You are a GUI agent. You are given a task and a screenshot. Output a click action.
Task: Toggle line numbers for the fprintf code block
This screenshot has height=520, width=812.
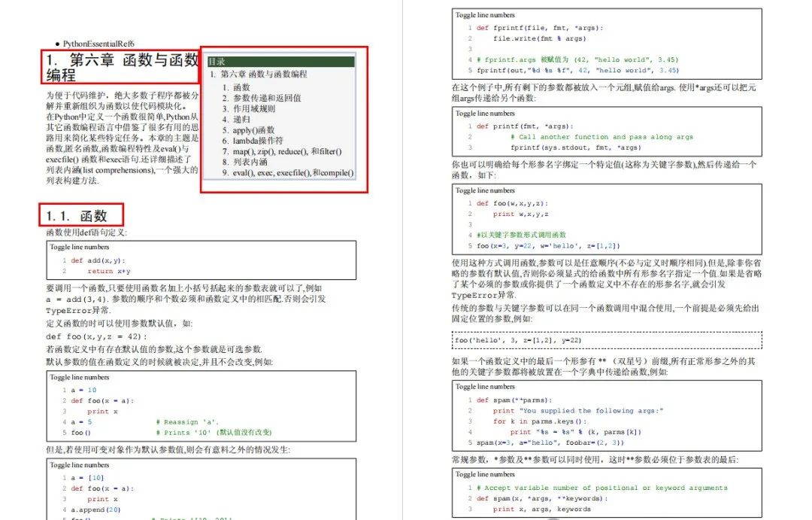click(485, 15)
